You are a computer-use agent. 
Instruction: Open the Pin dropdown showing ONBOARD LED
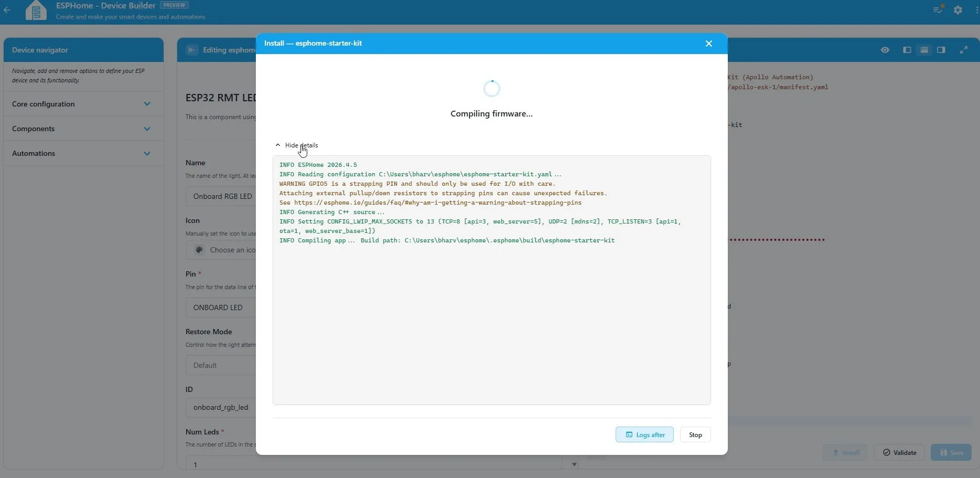click(x=221, y=307)
